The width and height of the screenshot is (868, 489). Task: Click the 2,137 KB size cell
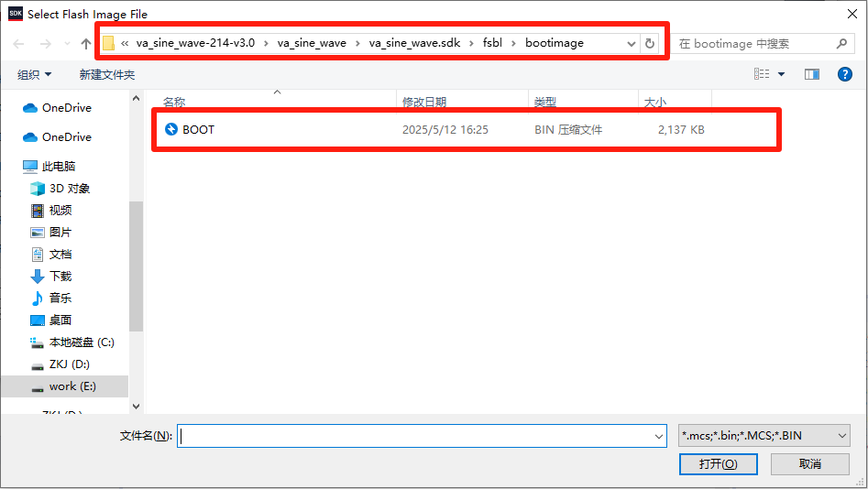681,129
